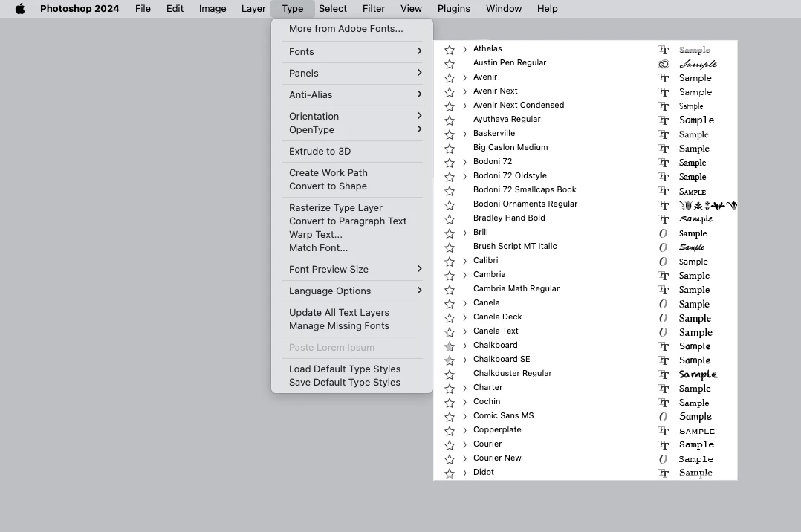Choose Save Default Type Styles
This screenshot has height=532, width=801.
(352, 382)
